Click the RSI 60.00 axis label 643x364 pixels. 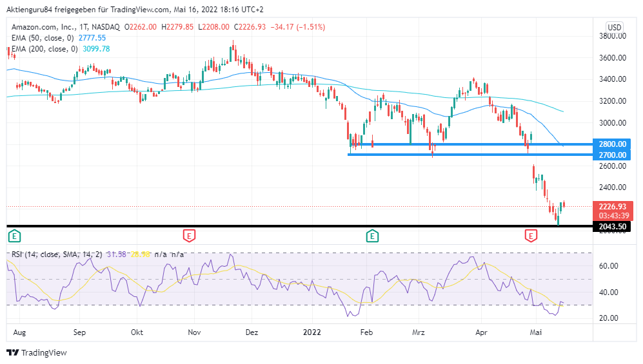click(x=609, y=266)
